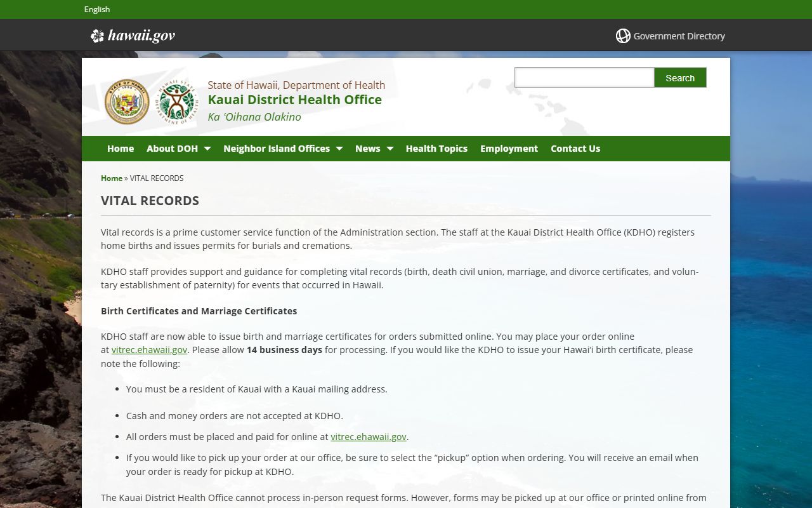
Task: Click the State of Hawaii seal
Action: 127,102
